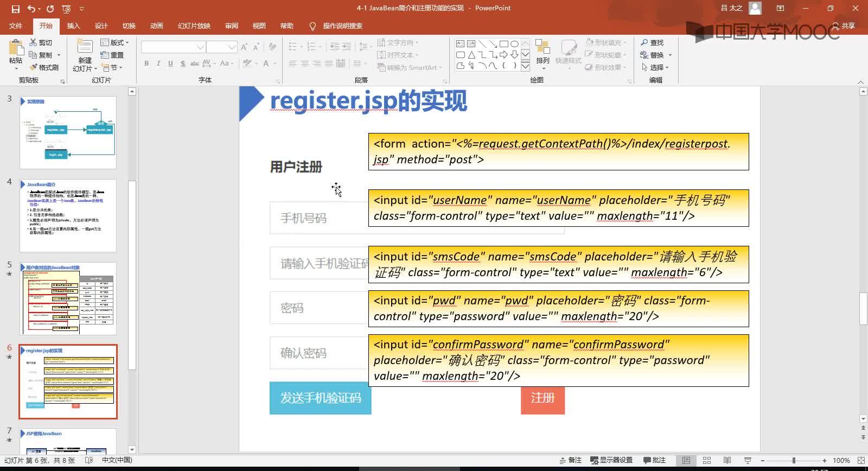
Task: Open the File (文件) tab
Action: 16,26
